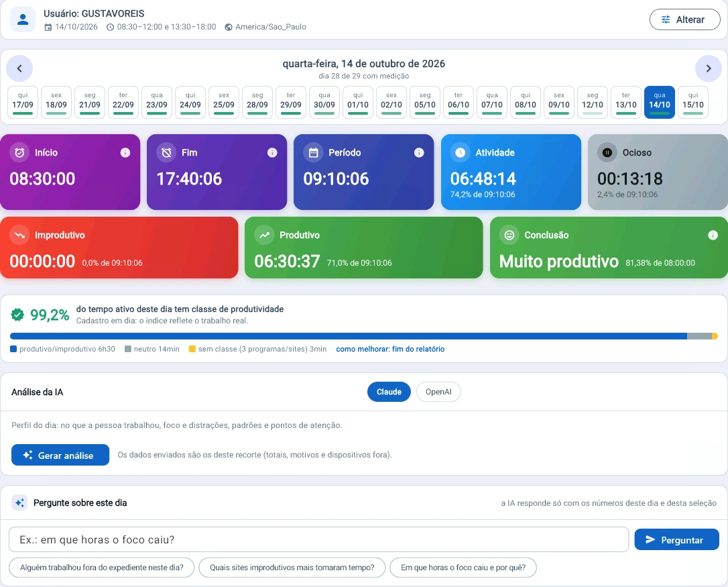Go to the next day with right chevron

tap(709, 68)
